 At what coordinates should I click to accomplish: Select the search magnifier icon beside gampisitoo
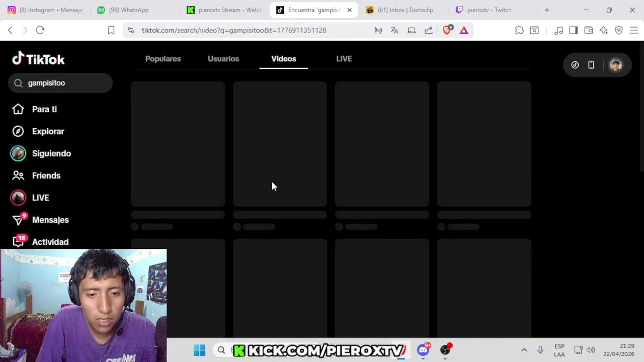19,83
